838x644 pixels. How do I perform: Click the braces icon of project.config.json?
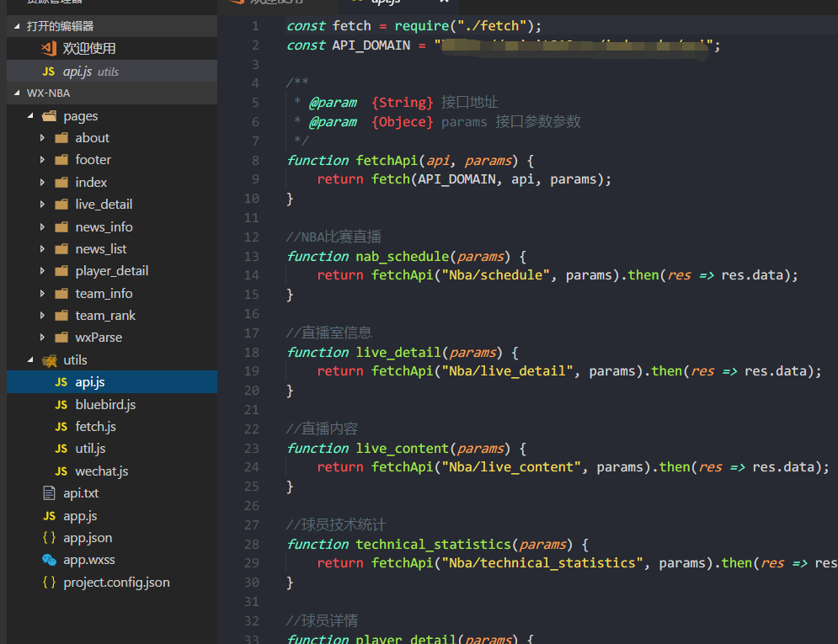(49, 582)
